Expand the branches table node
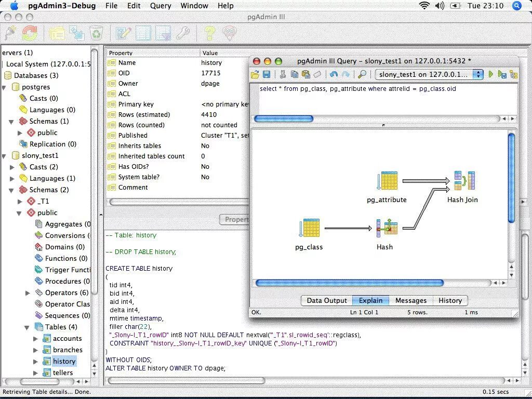Screen dimensions: 532x399 pyautogui.click(x=36, y=350)
